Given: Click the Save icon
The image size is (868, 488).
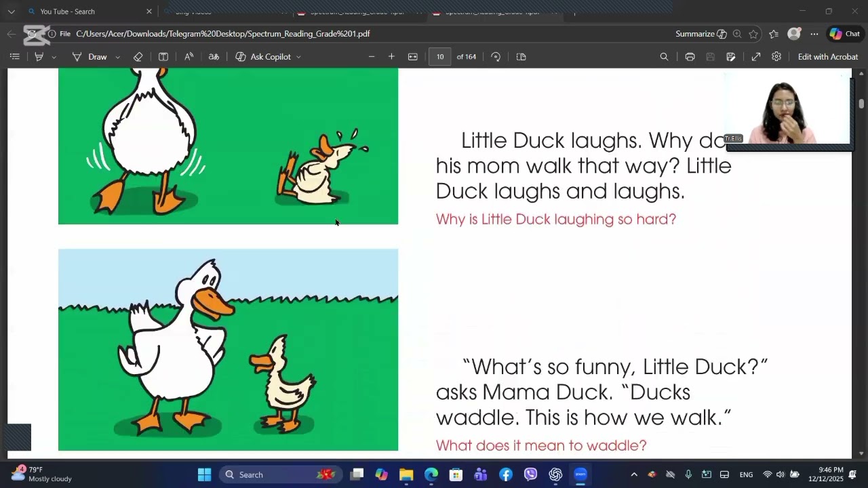Looking at the screenshot, I should (710, 57).
